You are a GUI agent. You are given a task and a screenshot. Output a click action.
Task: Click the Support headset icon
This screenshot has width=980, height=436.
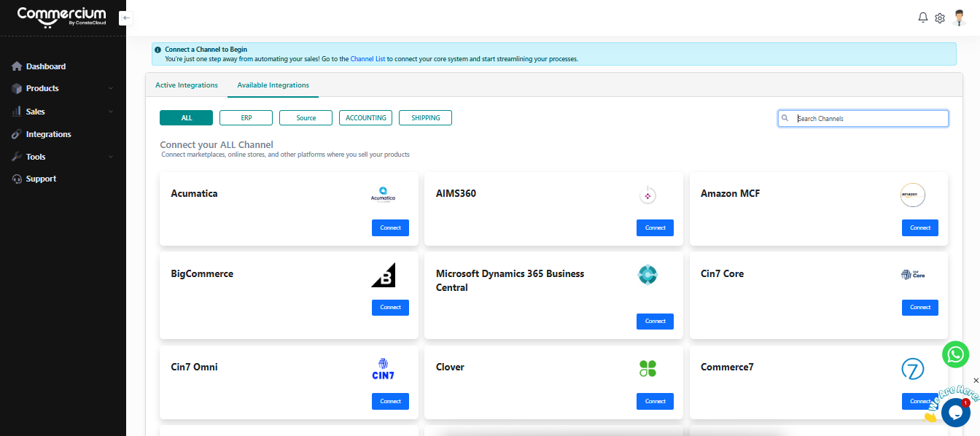pos(17,179)
